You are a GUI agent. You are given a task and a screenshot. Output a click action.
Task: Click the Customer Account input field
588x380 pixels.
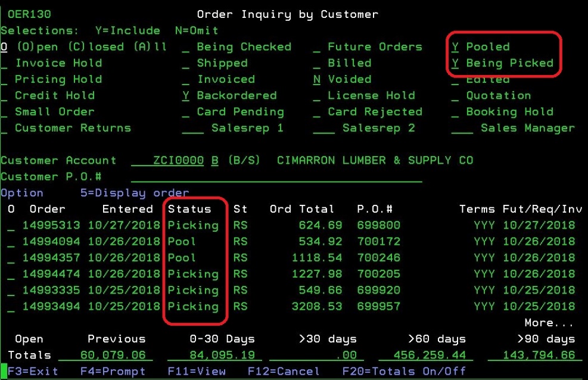[168, 161]
